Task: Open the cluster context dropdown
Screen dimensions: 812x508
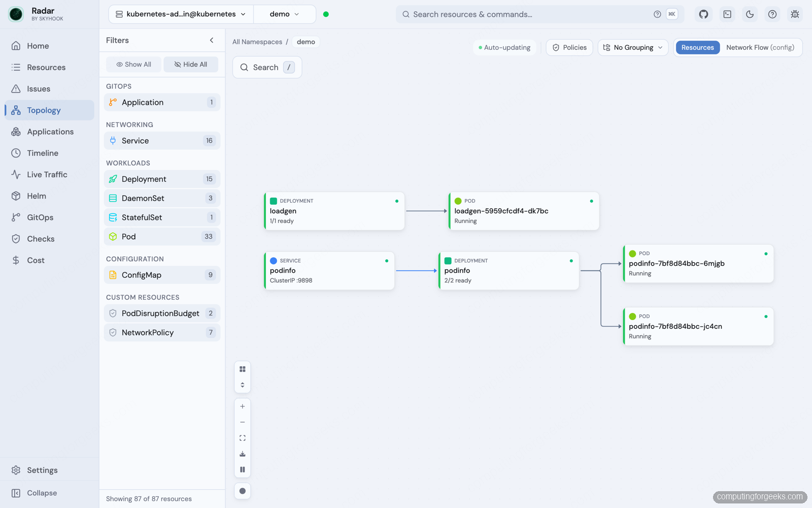Action: point(181,14)
